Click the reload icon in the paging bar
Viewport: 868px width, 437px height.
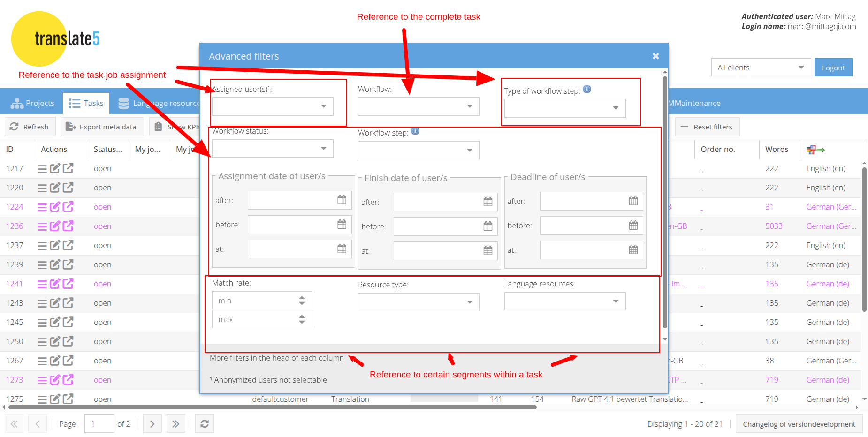coord(205,424)
